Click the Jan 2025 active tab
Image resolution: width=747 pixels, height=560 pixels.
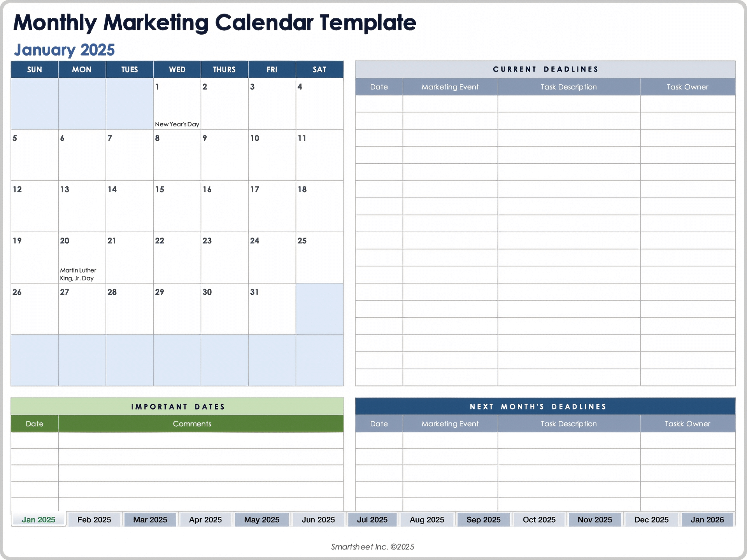[x=39, y=520]
